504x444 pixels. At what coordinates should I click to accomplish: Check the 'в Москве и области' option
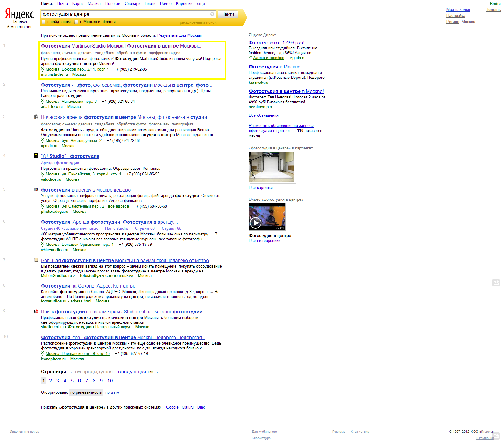pos(76,22)
